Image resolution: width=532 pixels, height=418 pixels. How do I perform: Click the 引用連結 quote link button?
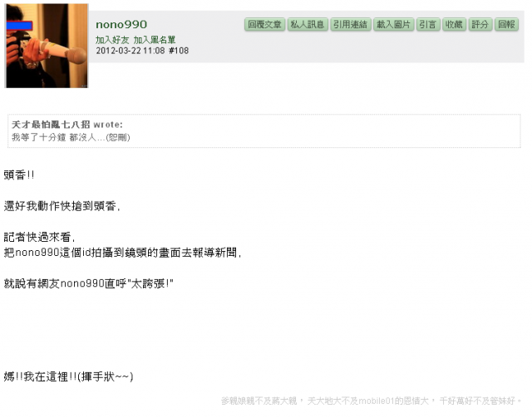[x=351, y=24]
